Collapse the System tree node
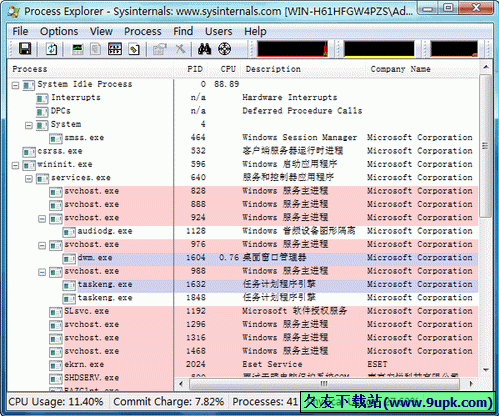The height and width of the screenshot is (416, 499). pyautogui.click(x=29, y=125)
